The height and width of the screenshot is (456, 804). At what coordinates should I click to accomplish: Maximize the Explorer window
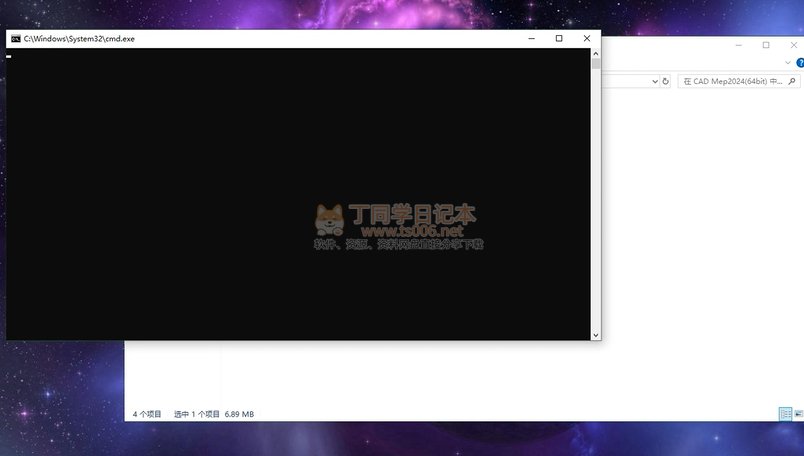[x=766, y=45]
